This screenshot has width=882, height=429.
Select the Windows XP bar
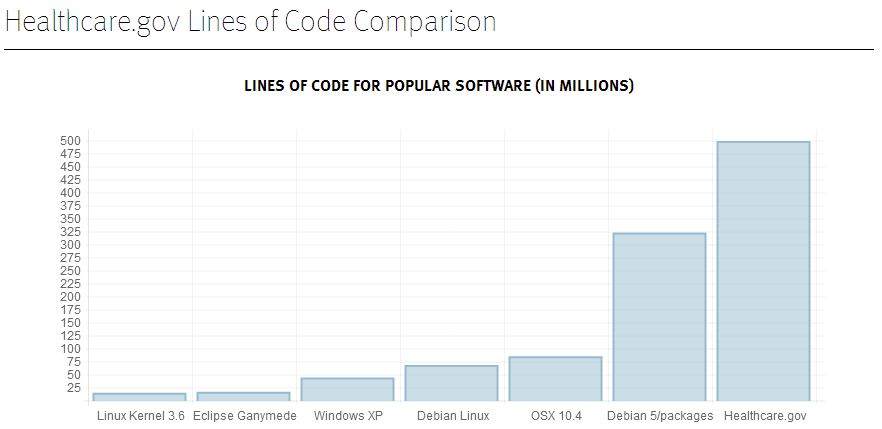(x=347, y=390)
